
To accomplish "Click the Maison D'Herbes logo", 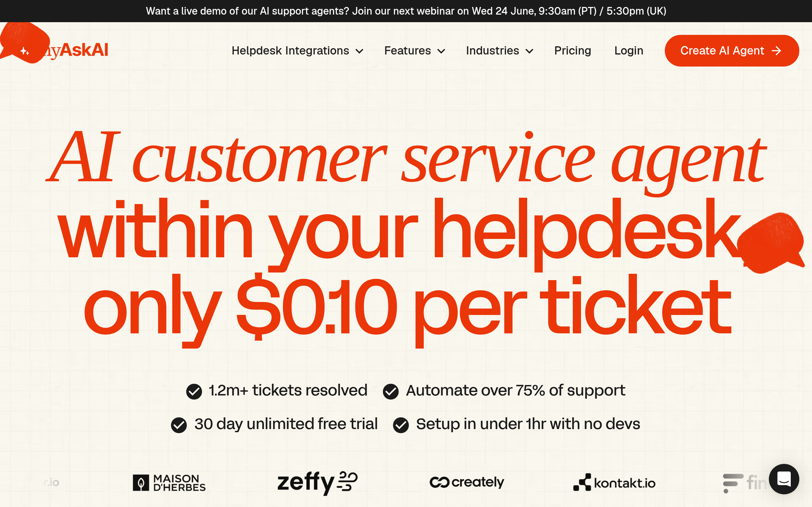I will pyautogui.click(x=169, y=483).
